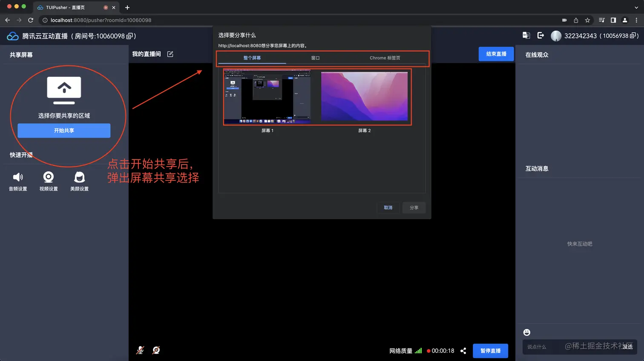Click the logout exit icon in the header
Viewport: 644px width, 361px height.
[540, 35]
